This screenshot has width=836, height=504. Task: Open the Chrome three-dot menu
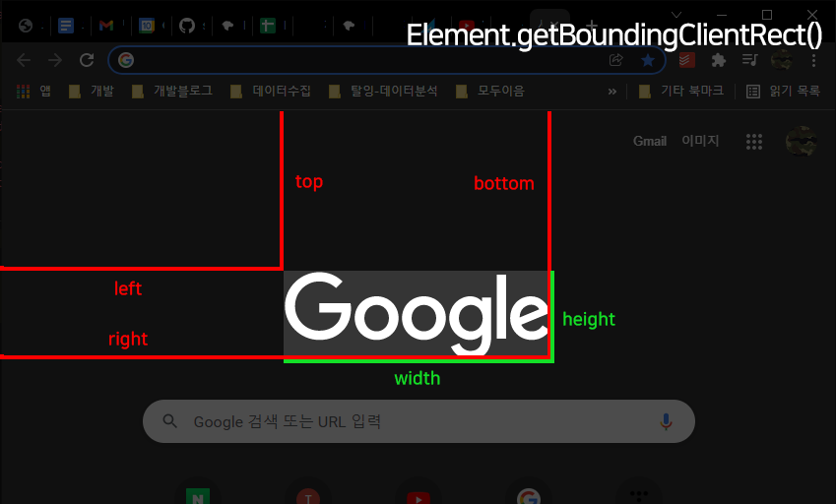pyautogui.click(x=813, y=60)
